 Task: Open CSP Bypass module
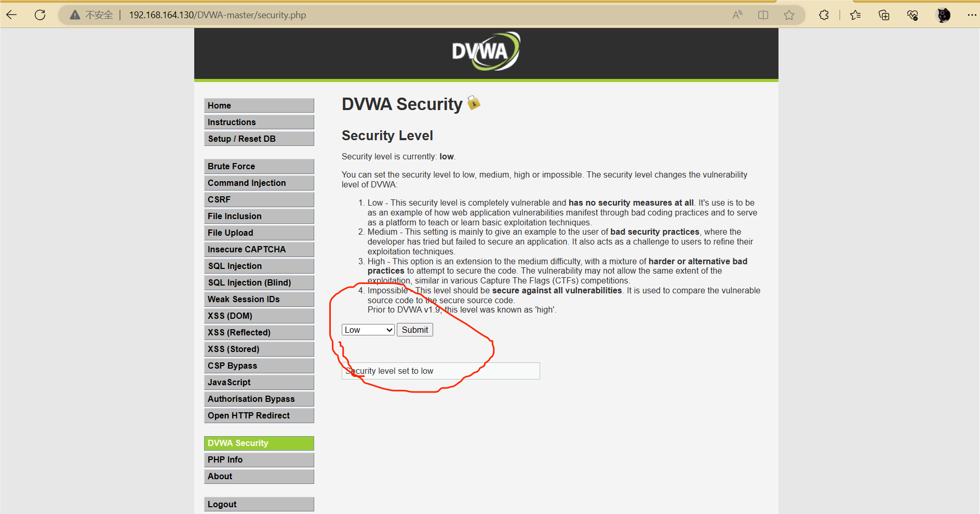[259, 366]
